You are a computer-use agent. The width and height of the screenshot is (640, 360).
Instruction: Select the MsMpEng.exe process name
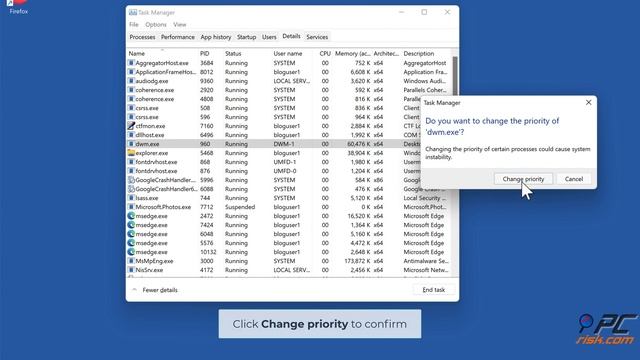tap(154, 261)
